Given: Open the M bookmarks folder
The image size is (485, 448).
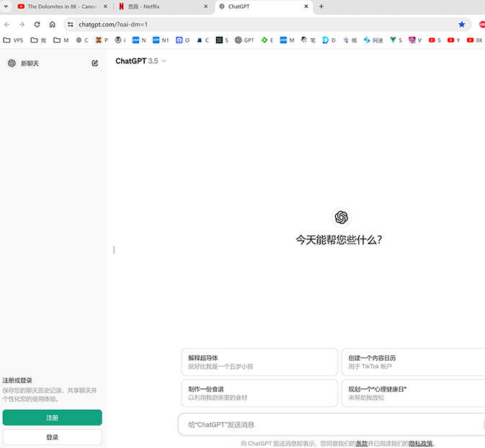Looking at the screenshot, I should point(61,40).
